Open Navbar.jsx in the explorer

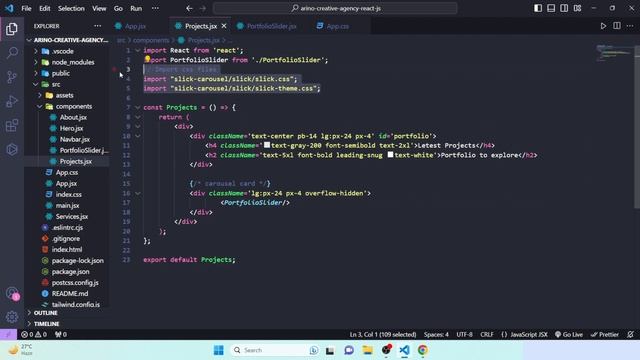74,139
